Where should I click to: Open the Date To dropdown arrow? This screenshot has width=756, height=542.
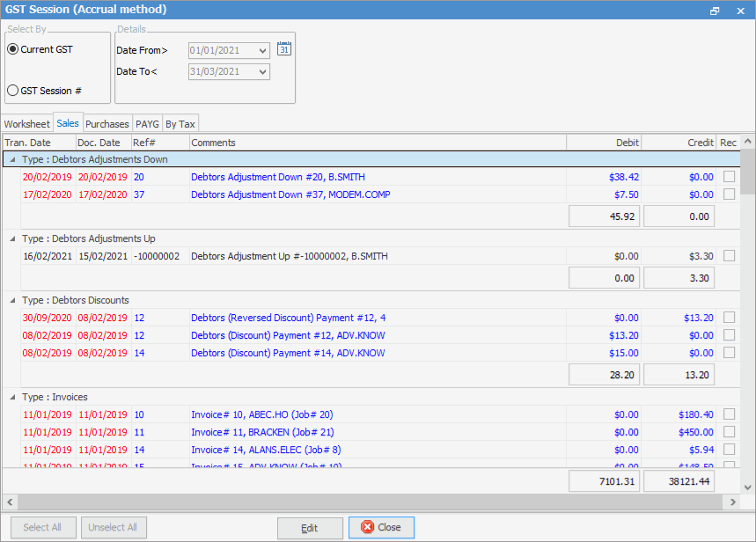(x=261, y=71)
